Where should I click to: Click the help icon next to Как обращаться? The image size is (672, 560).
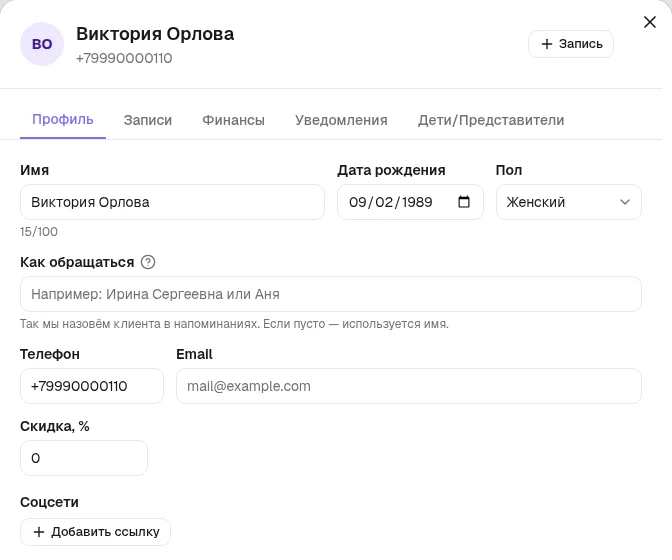point(148,262)
